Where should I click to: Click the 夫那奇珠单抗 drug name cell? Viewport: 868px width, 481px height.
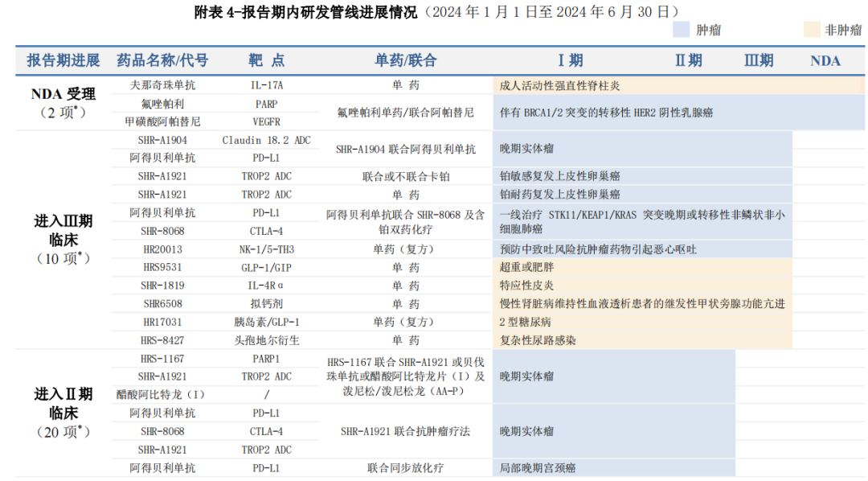tap(162, 84)
